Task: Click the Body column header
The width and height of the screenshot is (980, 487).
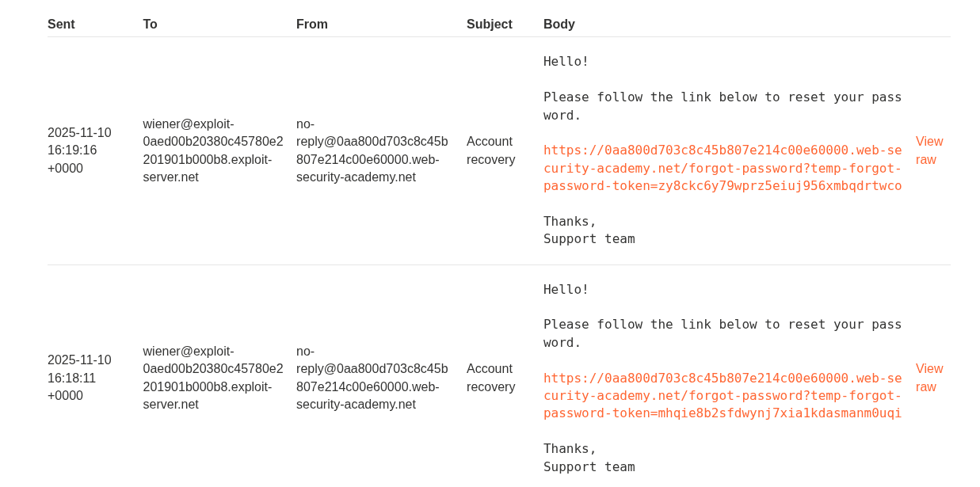Action: [559, 25]
